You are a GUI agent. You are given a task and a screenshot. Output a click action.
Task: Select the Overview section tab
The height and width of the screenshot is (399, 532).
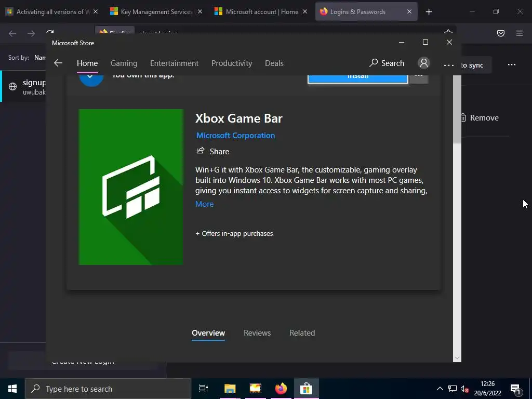click(208, 333)
